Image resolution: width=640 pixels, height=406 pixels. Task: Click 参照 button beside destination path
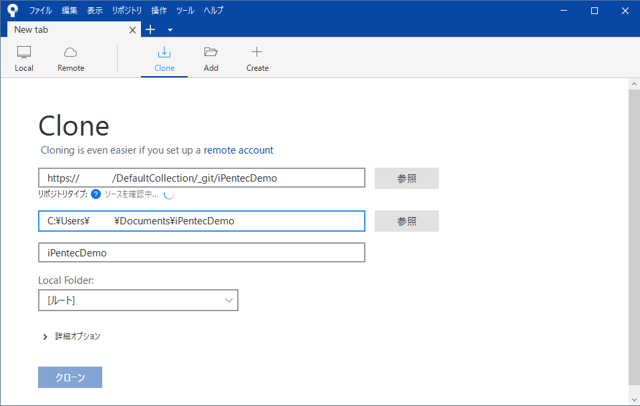pyautogui.click(x=407, y=221)
